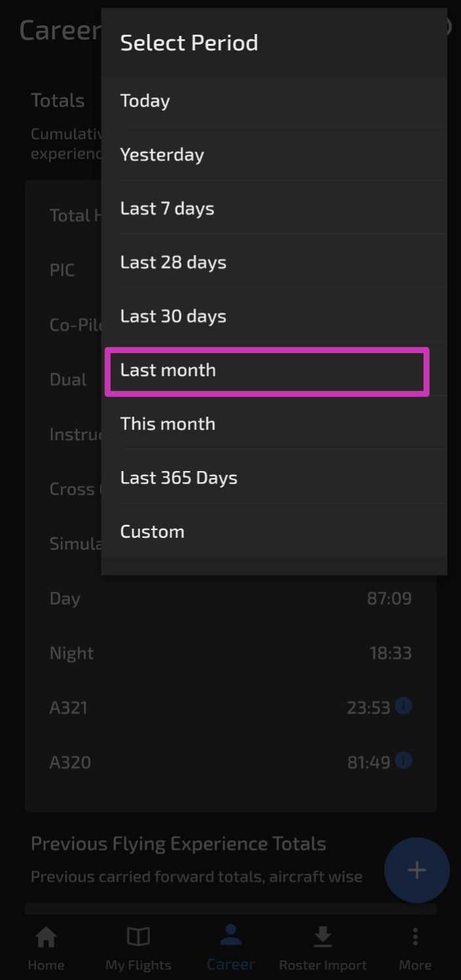Viewport: 461px width, 980px height.
Task: Pick the Last 28 days option
Action: pos(274,262)
